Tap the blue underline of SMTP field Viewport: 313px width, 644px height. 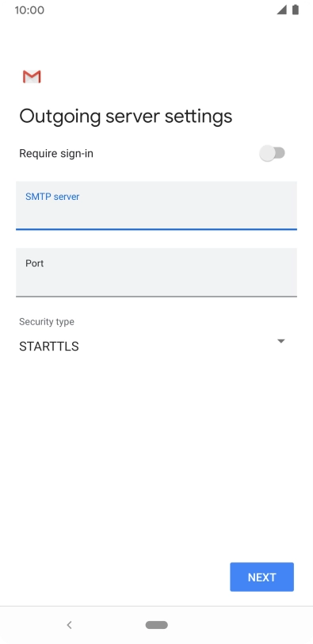click(156, 228)
